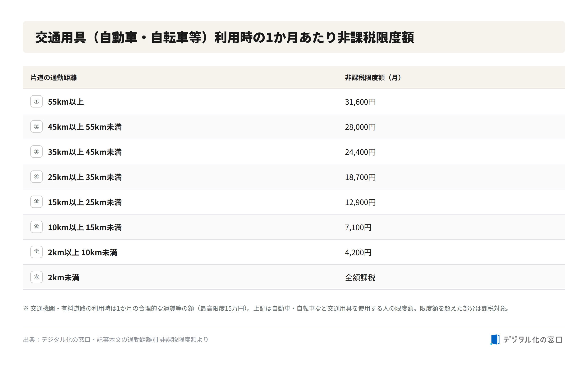Click the title heading 交通用具 banner
Screen dimensions: 588x367
294,37
